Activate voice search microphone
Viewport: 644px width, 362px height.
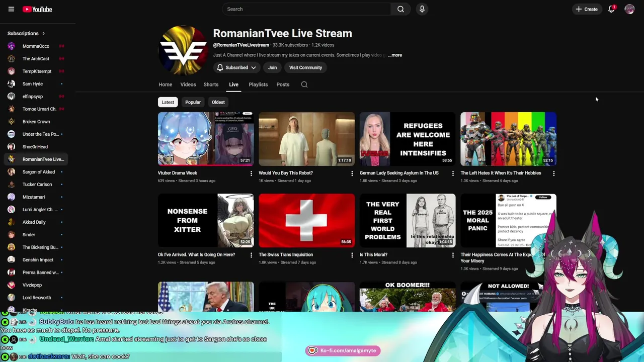coord(422,9)
